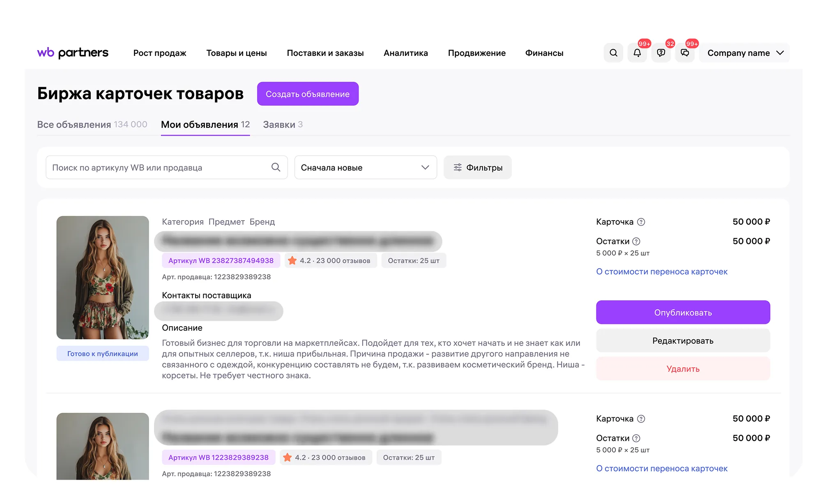Open the chat messages icon
Viewport: 828px width, 504px height.
click(685, 53)
